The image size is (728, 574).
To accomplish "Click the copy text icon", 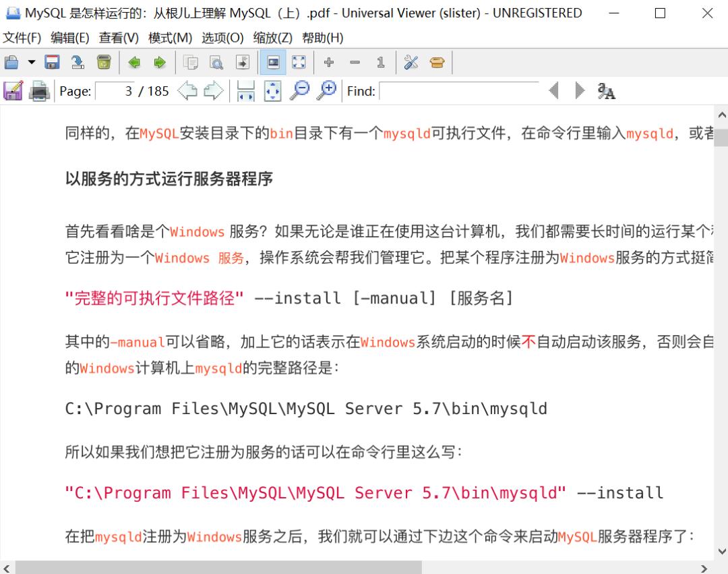I will click(190, 62).
